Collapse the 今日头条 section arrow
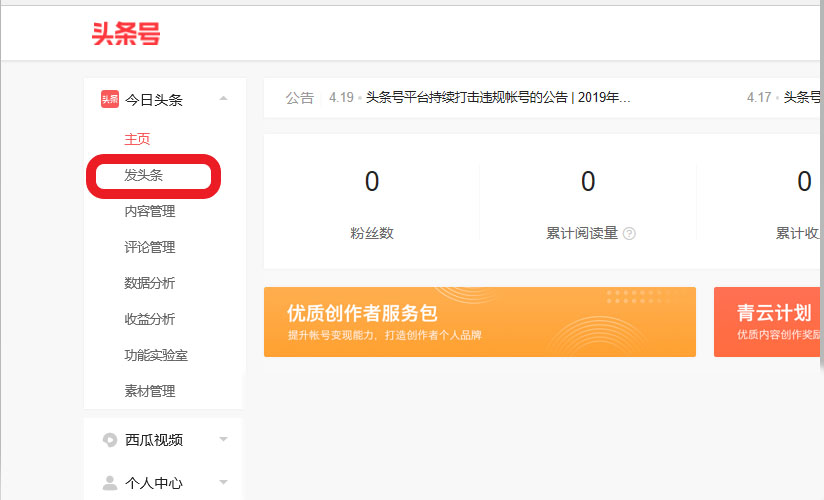Screen dimensions: 824x500 pyautogui.click(x=223, y=98)
